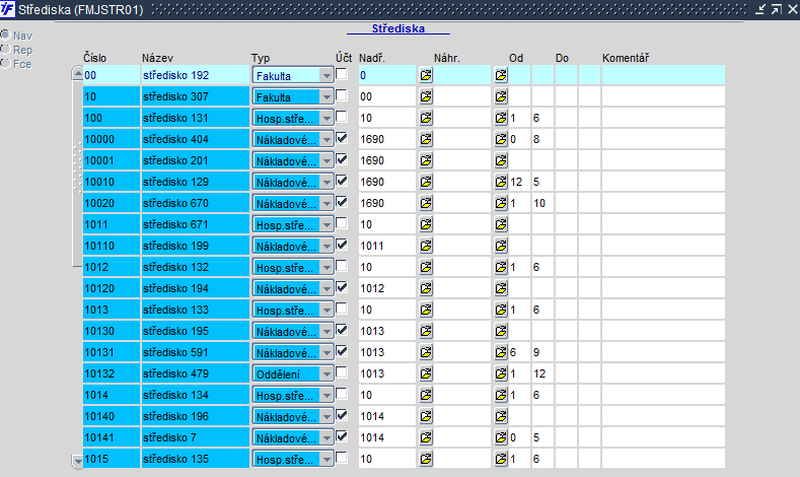
Task: Expand Typ dropdown for středisko 131
Action: pos(327,119)
